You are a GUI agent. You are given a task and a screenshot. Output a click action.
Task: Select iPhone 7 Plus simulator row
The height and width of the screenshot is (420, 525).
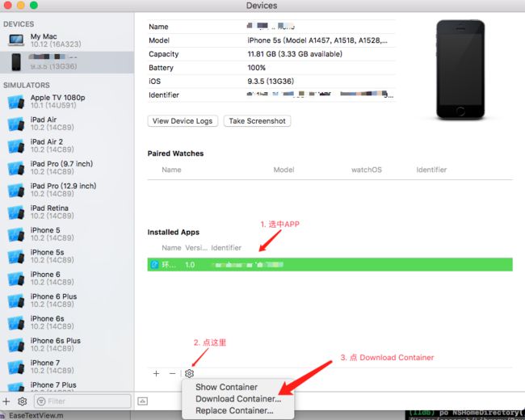pyautogui.click(x=67, y=386)
